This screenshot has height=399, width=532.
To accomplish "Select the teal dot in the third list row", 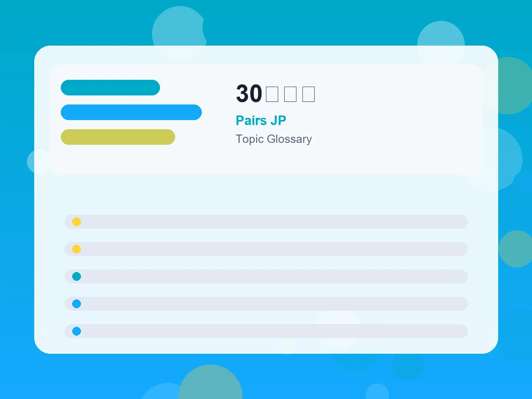I will (x=76, y=276).
